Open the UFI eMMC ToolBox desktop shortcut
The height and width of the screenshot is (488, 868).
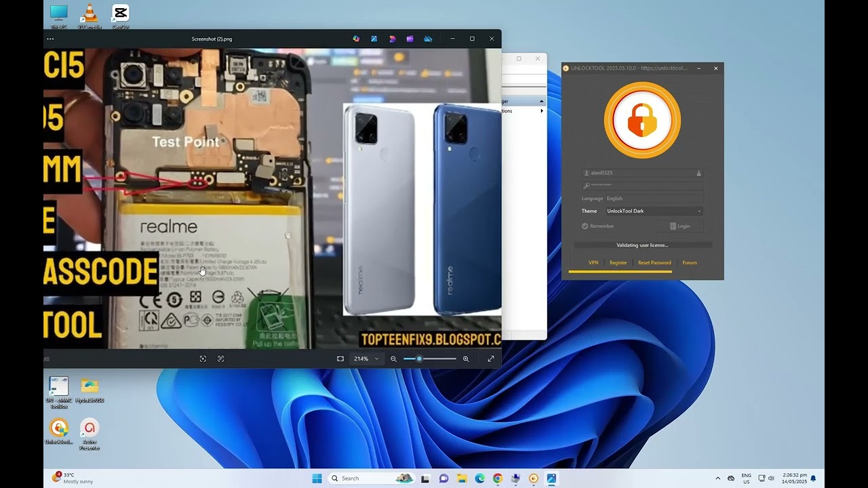tap(59, 392)
